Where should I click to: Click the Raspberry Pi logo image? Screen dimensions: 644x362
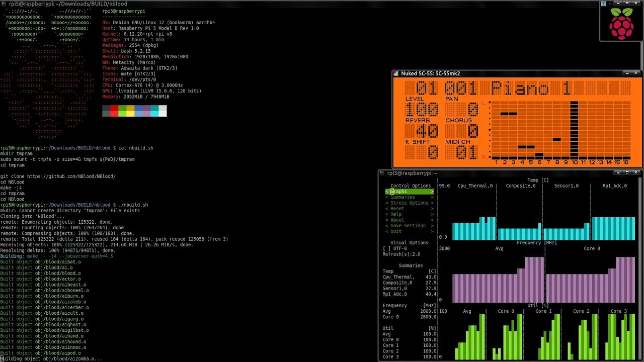point(621,24)
